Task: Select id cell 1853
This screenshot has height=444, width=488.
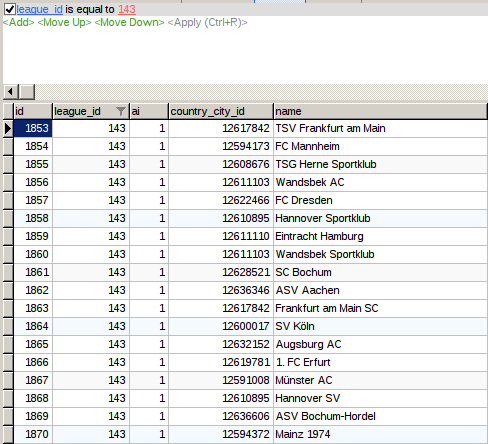Action: [x=33, y=128]
